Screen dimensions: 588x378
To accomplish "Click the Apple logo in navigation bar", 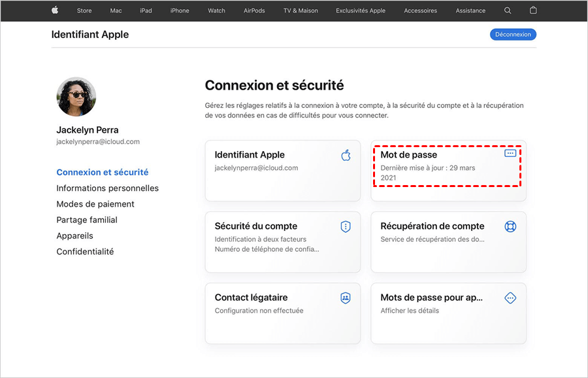I will [x=55, y=10].
